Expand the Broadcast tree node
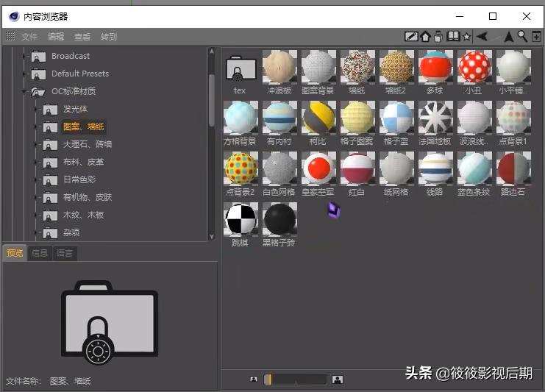Screen dimensions: 545x392 [24, 57]
